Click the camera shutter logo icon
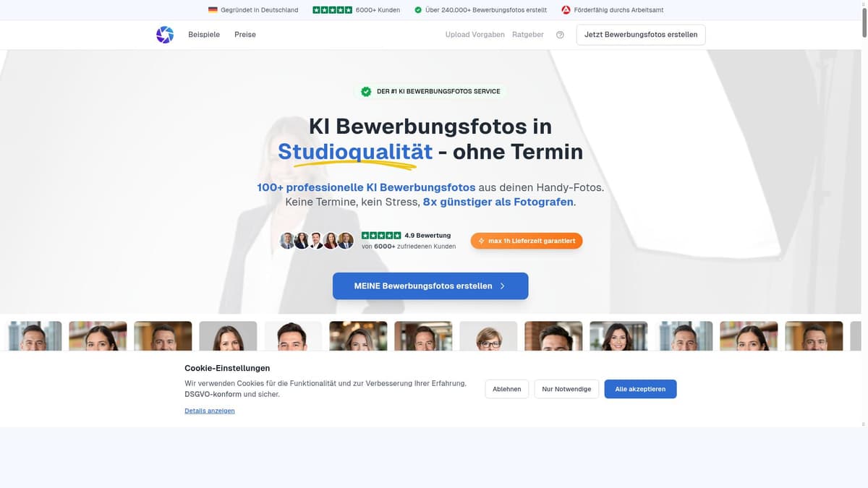 pyautogui.click(x=165, y=35)
